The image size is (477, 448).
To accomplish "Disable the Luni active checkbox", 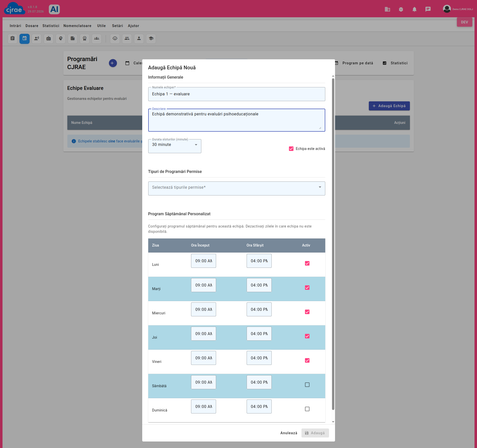I will pyautogui.click(x=307, y=263).
